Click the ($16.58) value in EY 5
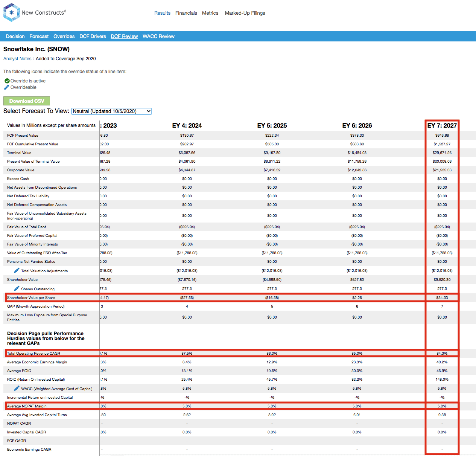This screenshot has height=456, width=476. (x=272, y=298)
